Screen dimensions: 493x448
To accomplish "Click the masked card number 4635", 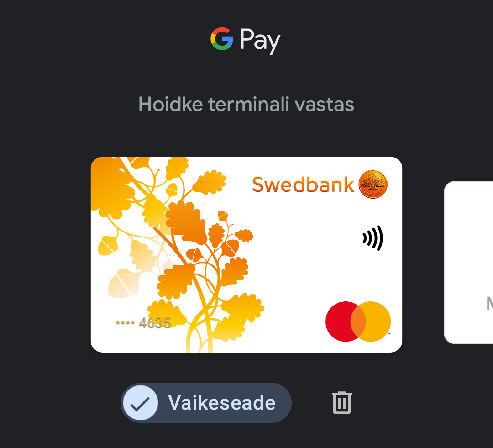I will point(143,323).
